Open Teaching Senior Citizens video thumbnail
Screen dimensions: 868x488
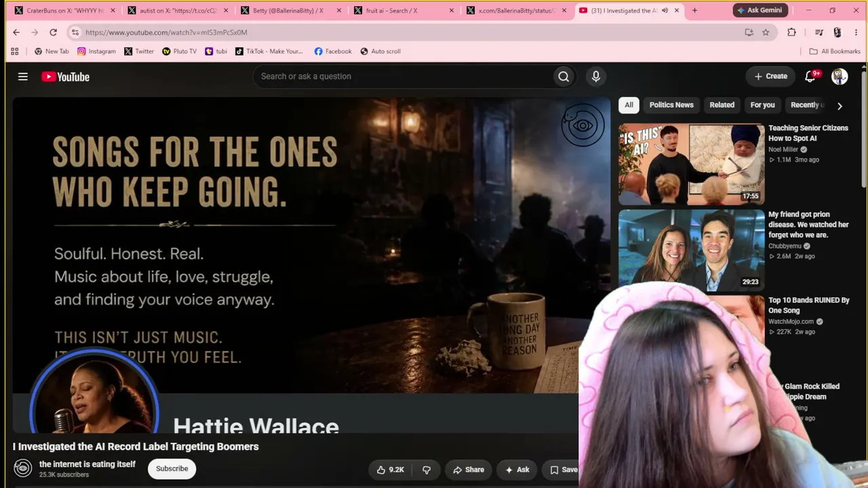coord(691,163)
